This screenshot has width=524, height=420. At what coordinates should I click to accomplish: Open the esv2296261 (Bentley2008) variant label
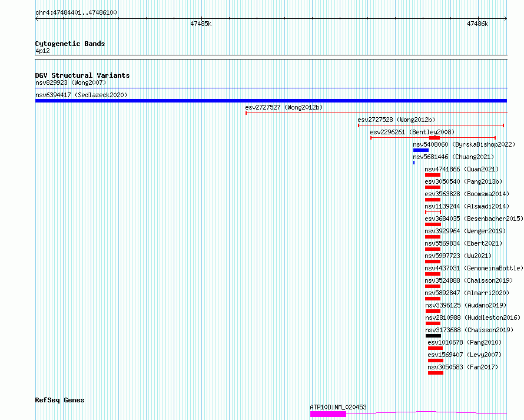pyautogui.click(x=412, y=132)
